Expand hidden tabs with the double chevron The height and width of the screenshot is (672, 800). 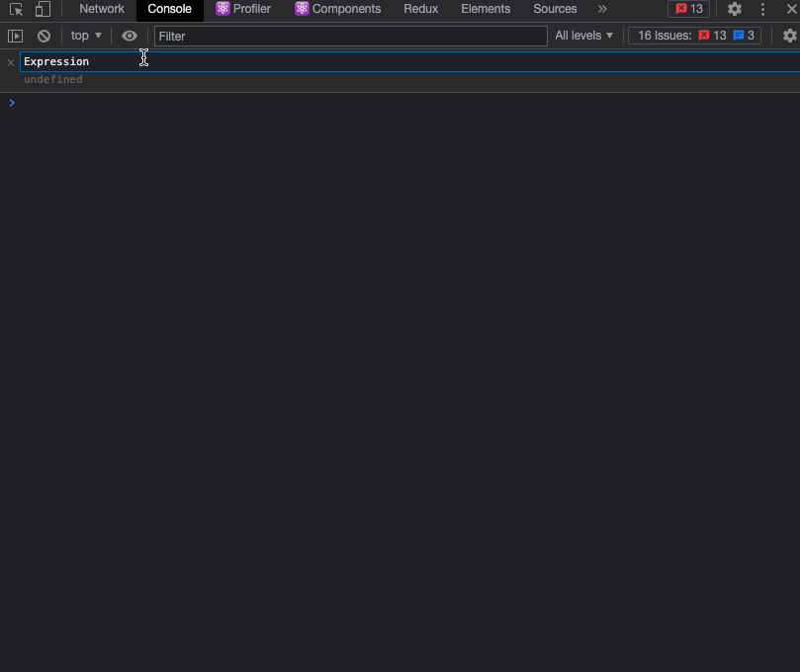click(602, 9)
